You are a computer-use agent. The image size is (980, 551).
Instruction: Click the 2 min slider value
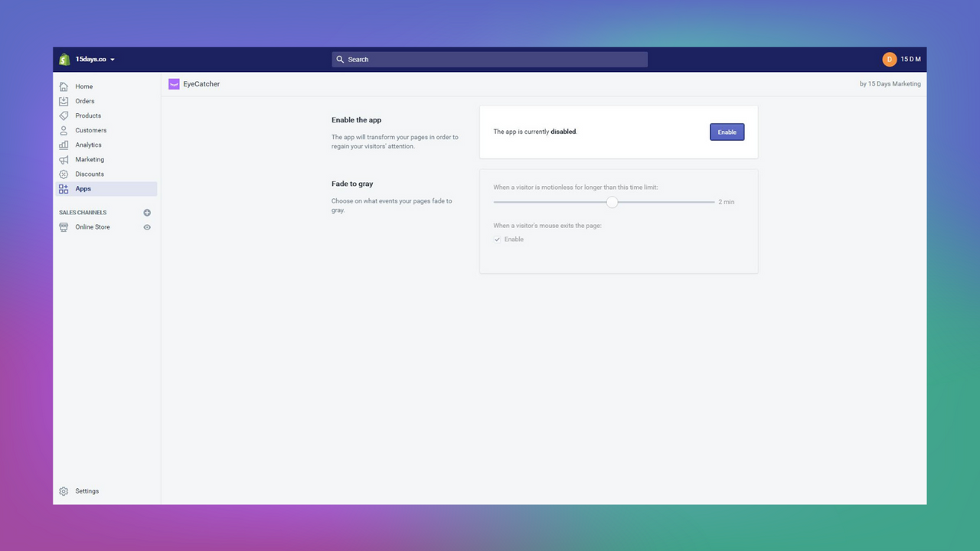726,202
